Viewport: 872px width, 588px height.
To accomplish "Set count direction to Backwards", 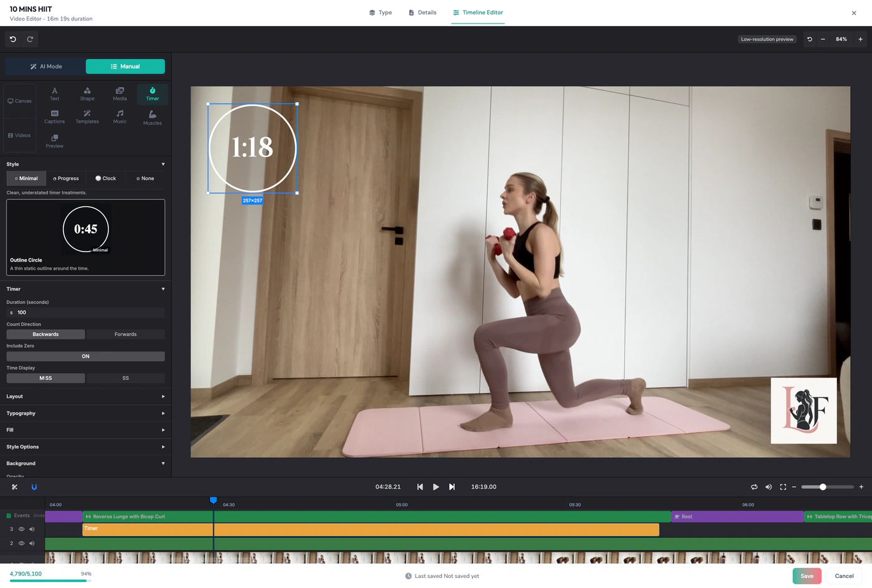I will [45, 334].
